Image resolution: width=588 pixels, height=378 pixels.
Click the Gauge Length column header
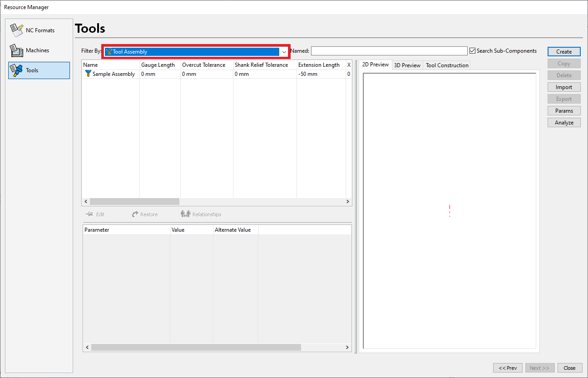(x=160, y=65)
